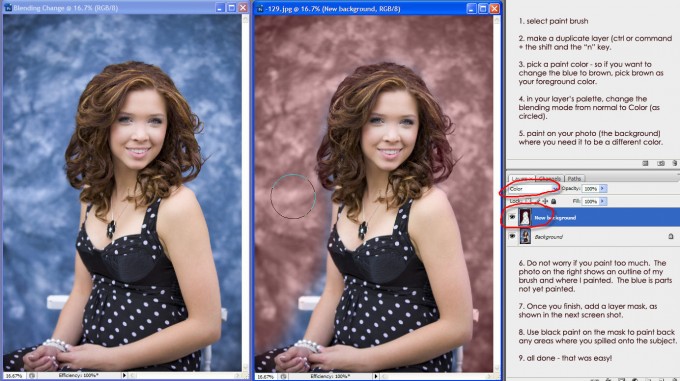Switch to the Paths tab
Image resolution: width=680 pixels, height=381 pixels.
(574, 179)
